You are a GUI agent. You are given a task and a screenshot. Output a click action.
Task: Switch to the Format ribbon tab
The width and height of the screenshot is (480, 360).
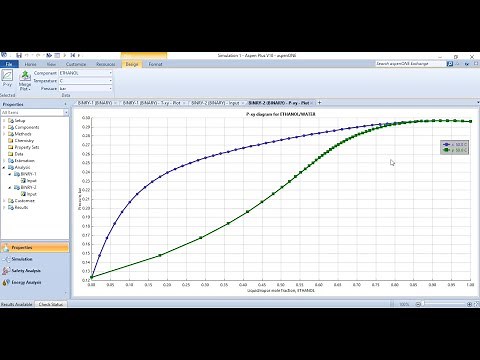pos(155,64)
